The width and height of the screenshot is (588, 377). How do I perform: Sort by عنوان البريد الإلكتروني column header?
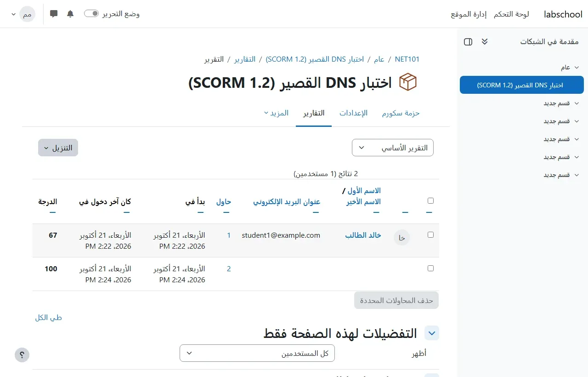[287, 201]
